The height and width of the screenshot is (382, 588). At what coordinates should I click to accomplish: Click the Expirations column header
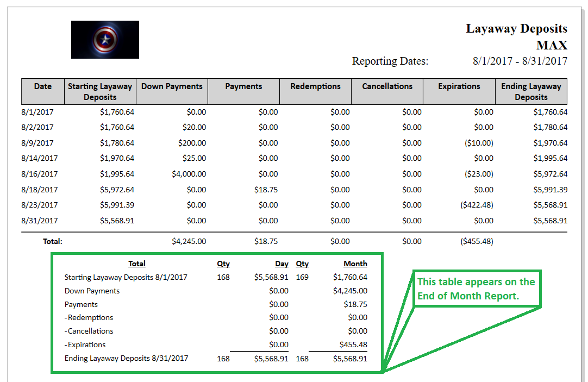pos(459,91)
